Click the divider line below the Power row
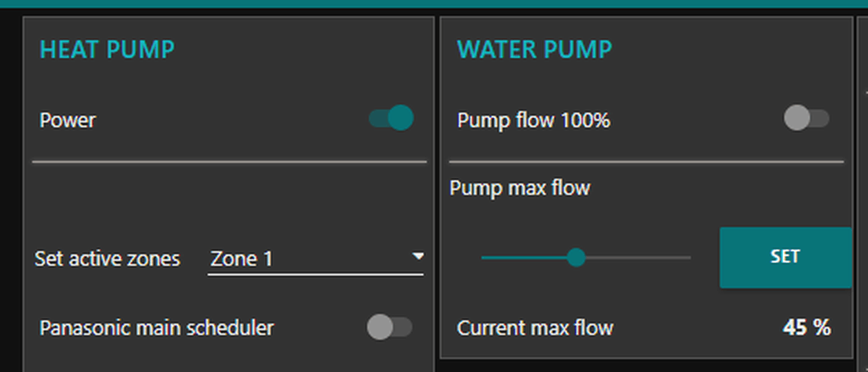 coord(229,161)
